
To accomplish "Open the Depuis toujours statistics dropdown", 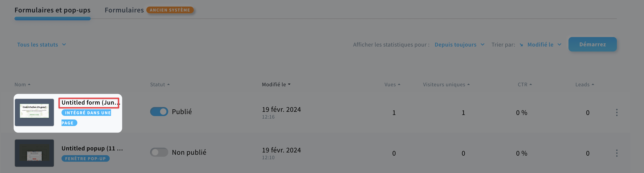I will 459,45.
